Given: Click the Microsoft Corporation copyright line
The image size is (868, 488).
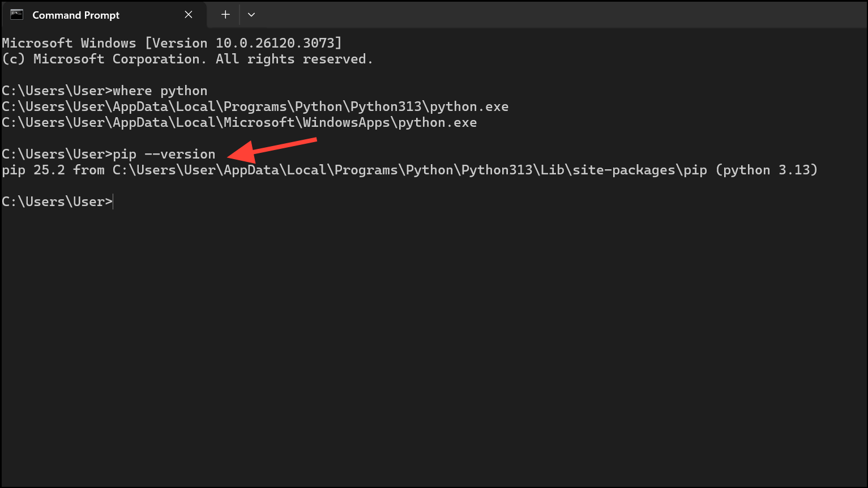Looking at the screenshot, I should [187, 59].
